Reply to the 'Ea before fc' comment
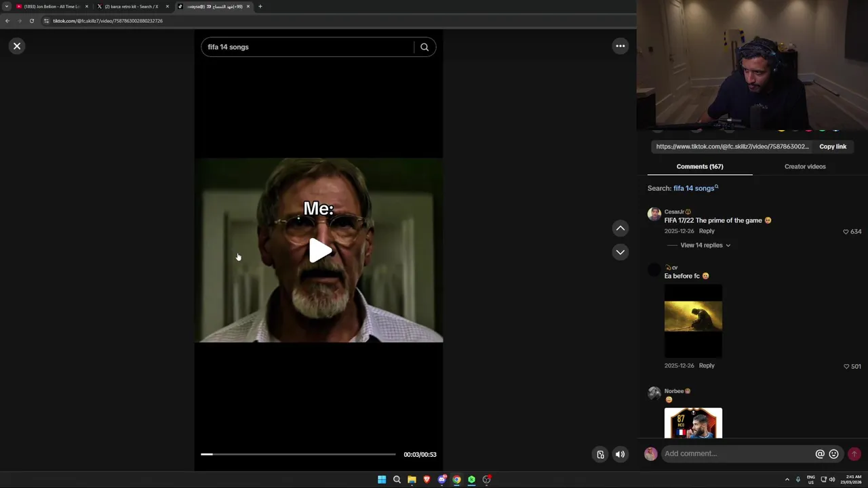The height and width of the screenshot is (488, 868). (x=707, y=365)
